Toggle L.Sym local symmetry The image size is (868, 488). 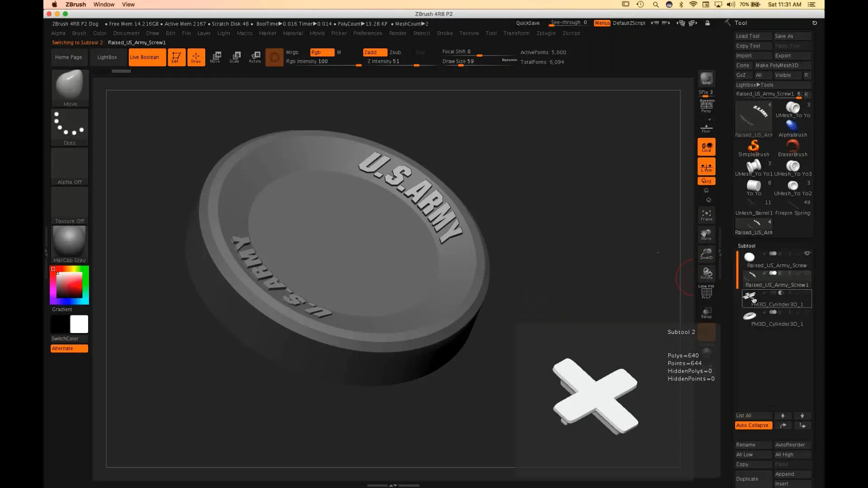coord(706,166)
